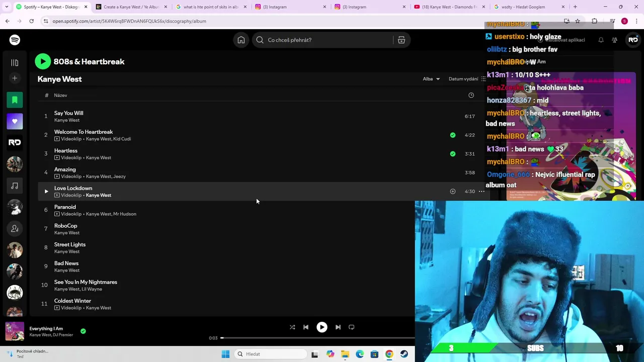Switch to Kanye West Diamonds YouTube tab
The image size is (644, 362).
click(x=449, y=7)
